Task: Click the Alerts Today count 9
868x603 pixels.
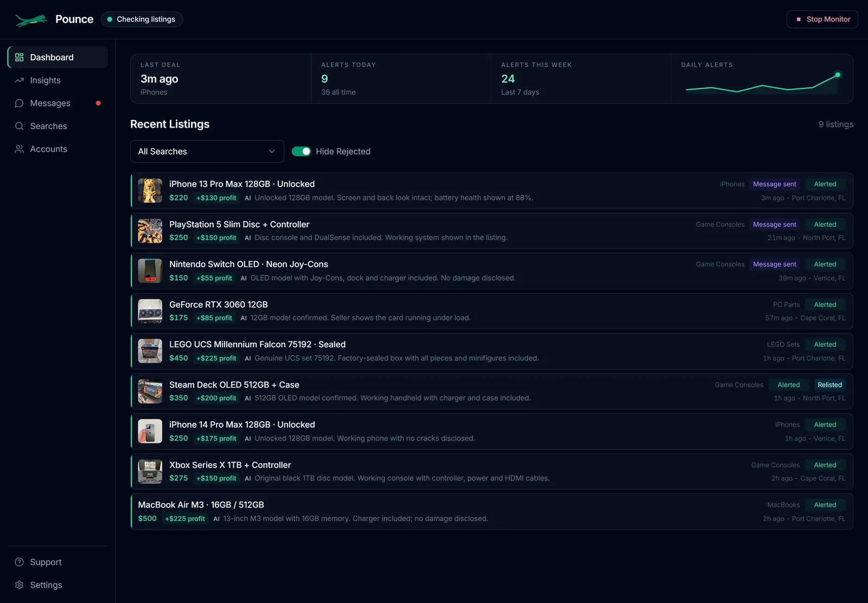Action: click(324, 79)
